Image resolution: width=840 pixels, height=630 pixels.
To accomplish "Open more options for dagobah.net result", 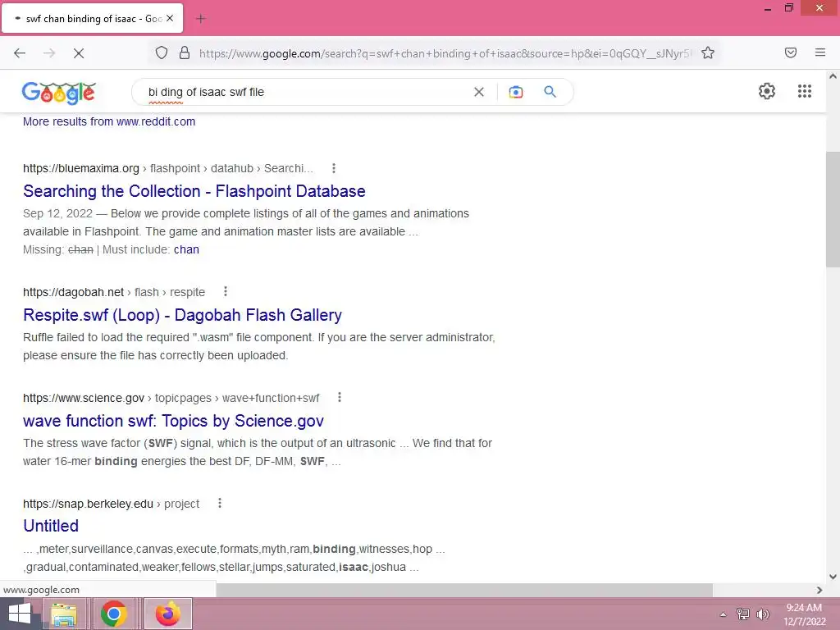I will pyautogui.click(x=226, y=291).
